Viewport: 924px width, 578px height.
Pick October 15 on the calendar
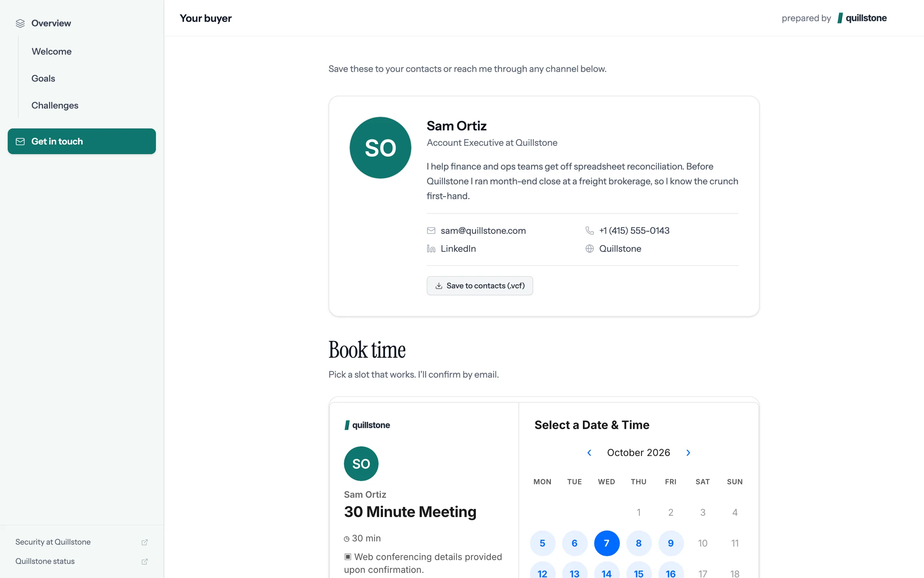639,570
